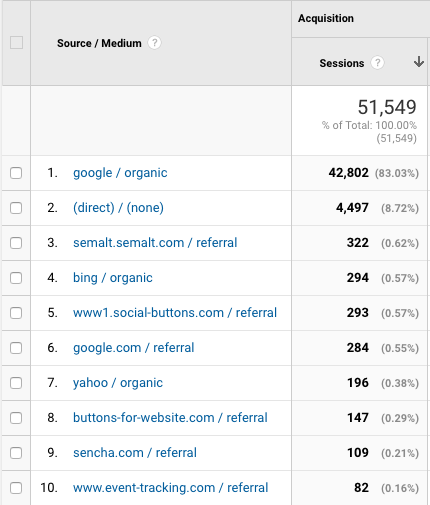Open www1.social-buttons.com / referral link

coord(175,313)
